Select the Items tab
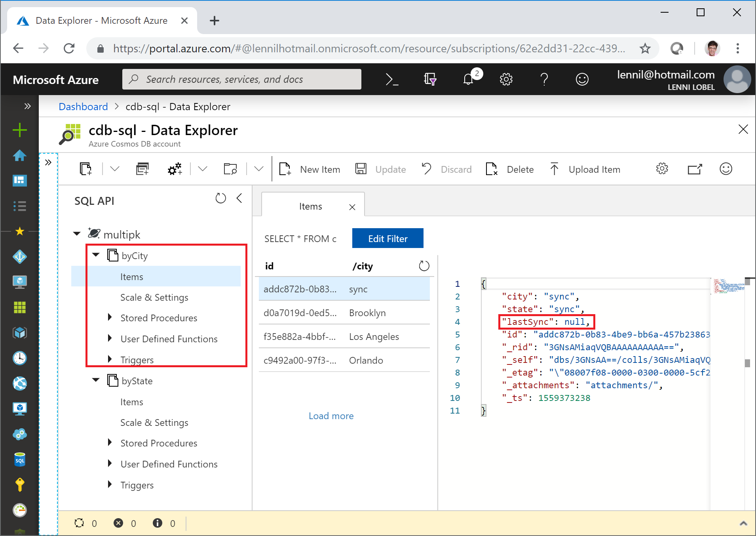 [x=311, y=206]
